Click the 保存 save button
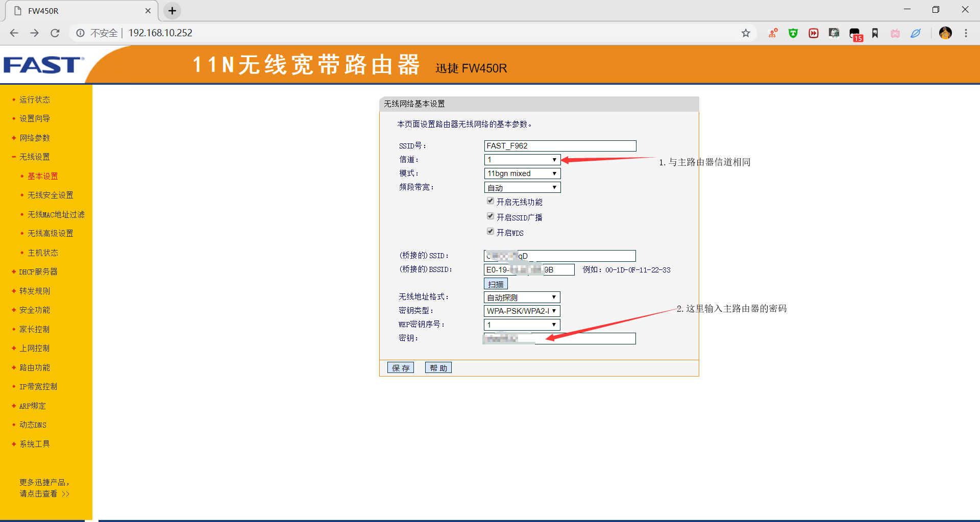The image size is (980, 522). coord(401,367)
